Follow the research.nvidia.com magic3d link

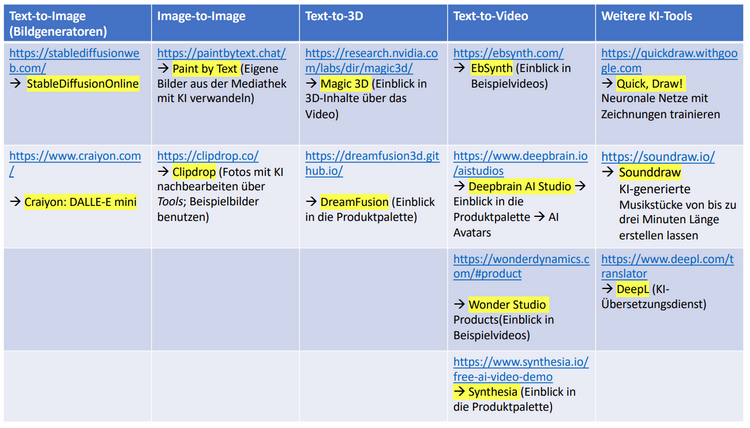click(x=371, y=61)
